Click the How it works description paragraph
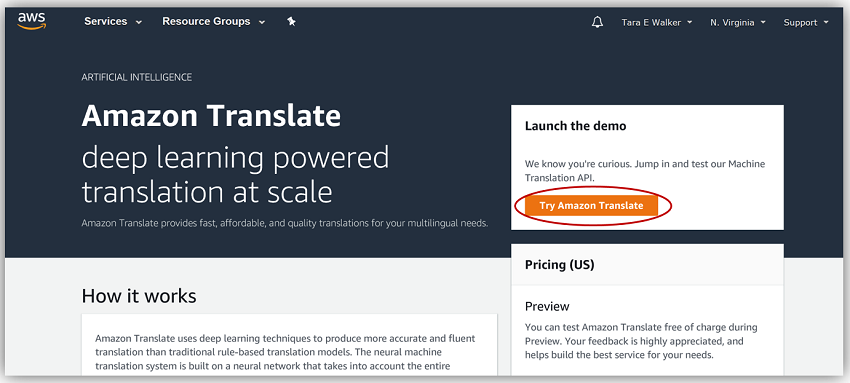 tap(285, 352)
